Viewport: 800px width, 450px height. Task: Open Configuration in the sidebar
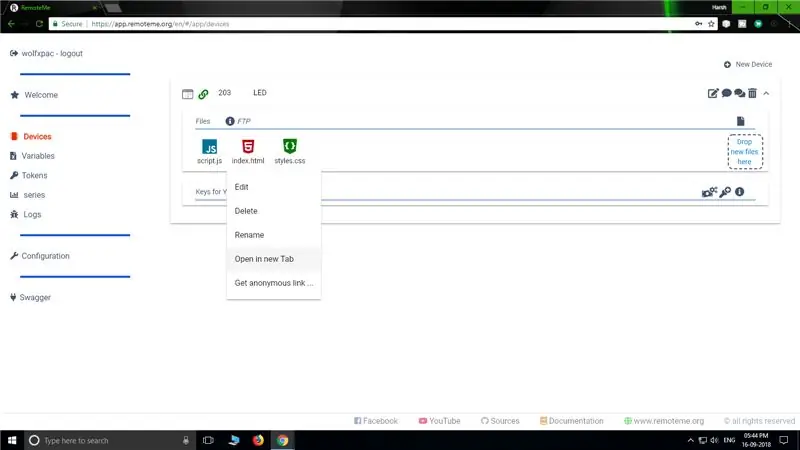[x=40, y=256]
